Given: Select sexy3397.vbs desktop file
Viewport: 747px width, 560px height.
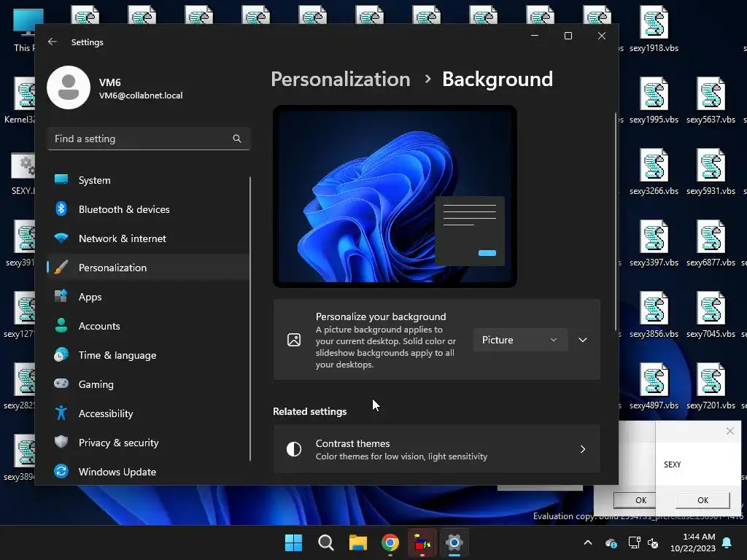Looking at the screenshot, I should 654,244.
